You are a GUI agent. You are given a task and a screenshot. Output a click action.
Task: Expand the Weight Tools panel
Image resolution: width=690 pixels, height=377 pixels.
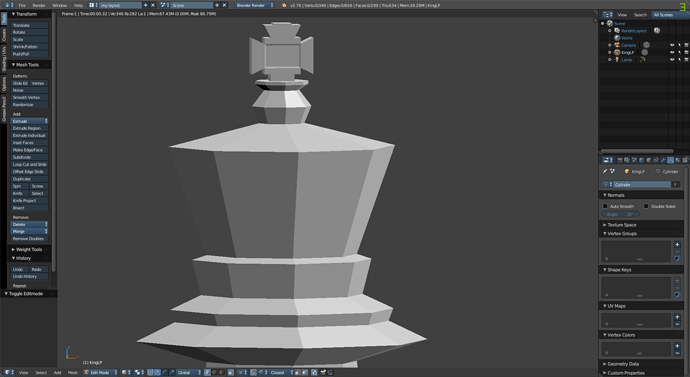(x=30, y=249)
